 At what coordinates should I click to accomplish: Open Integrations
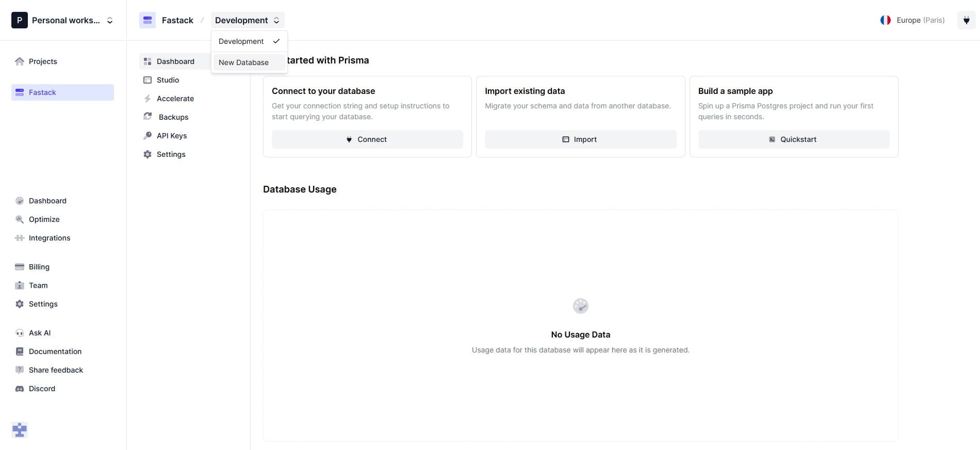[50, 238]
